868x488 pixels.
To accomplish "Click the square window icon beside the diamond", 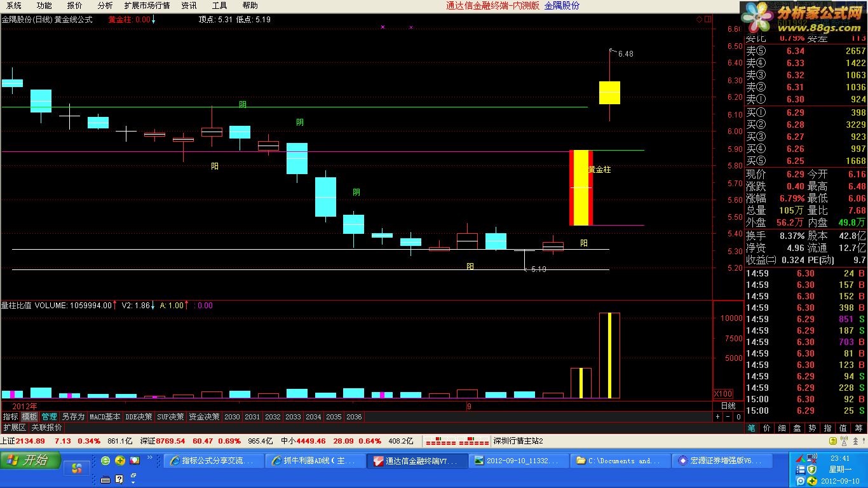I will point(707,20).
